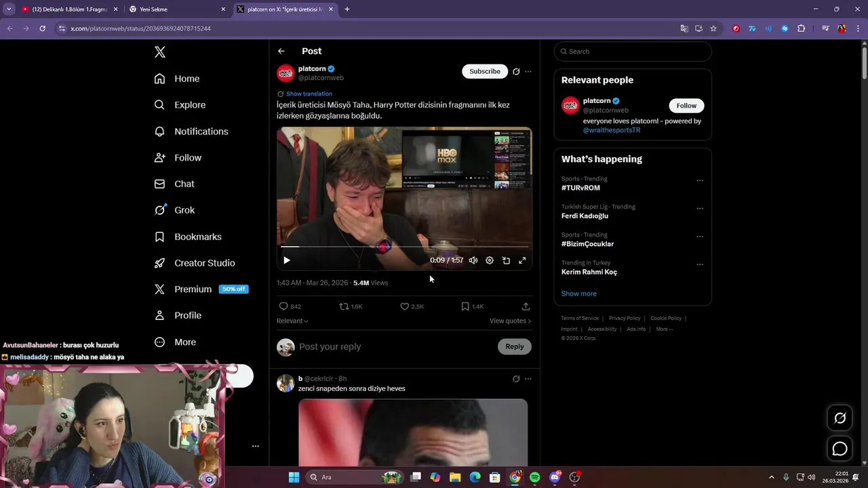
Task: Click View quotes link
Action: coord(510,321)
